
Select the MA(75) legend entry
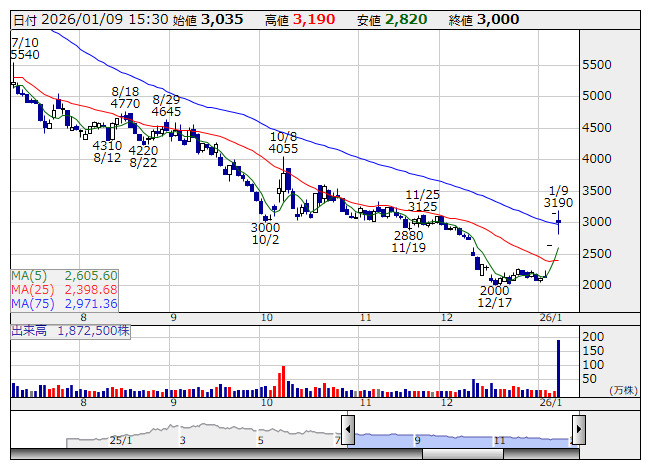65,303
